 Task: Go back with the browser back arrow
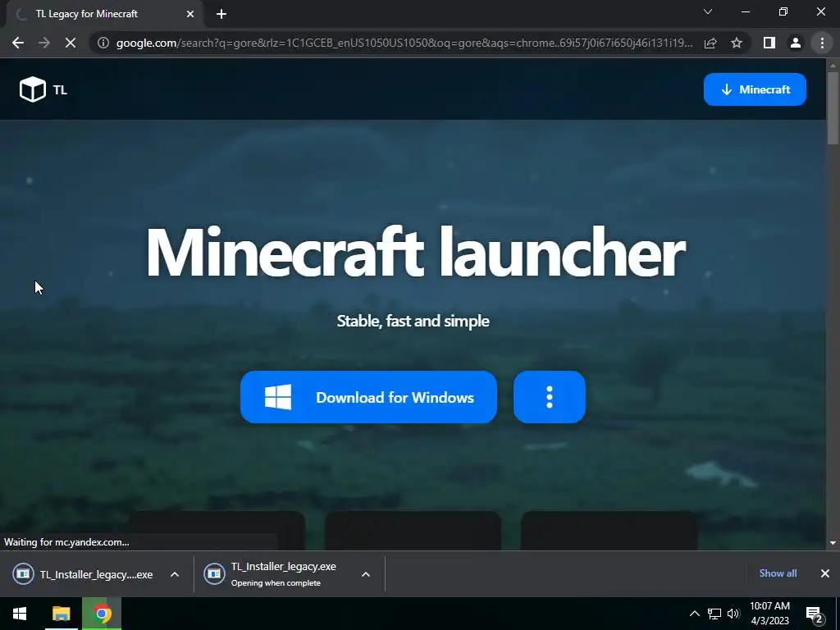pyautogui.click(x=18, y=43)
